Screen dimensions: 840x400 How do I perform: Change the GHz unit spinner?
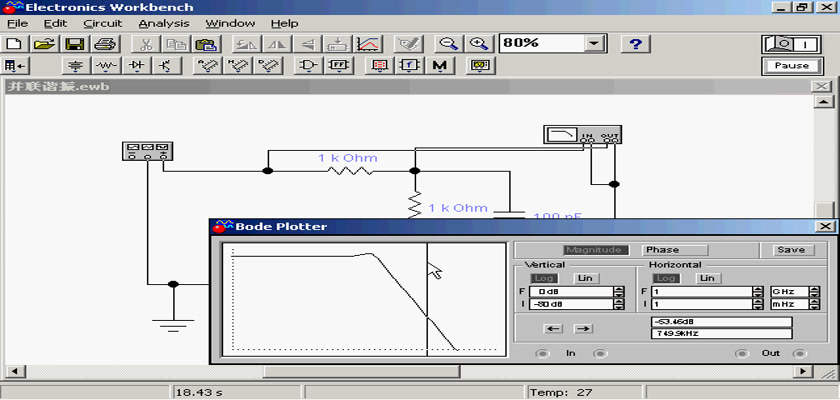coord(814,292)
